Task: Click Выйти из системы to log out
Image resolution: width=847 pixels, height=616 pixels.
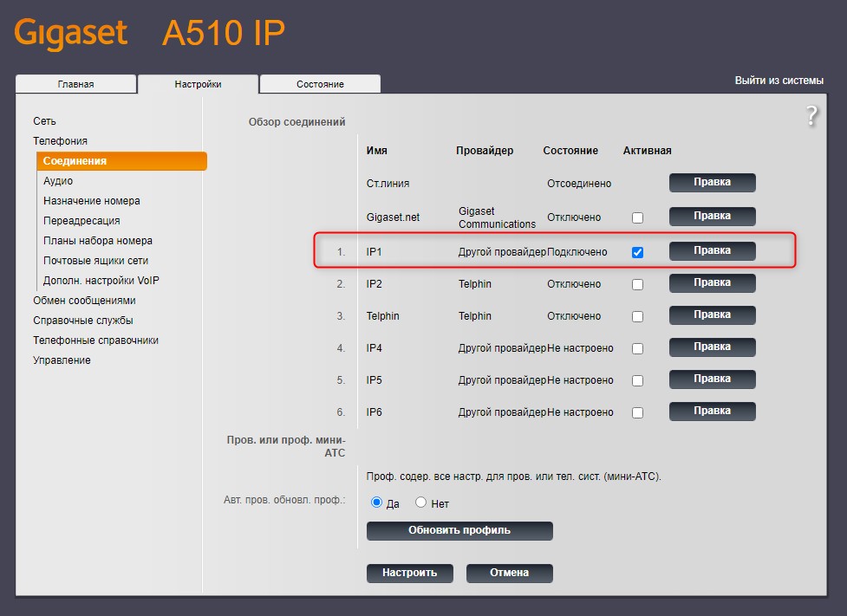Action: coord(779,81)
